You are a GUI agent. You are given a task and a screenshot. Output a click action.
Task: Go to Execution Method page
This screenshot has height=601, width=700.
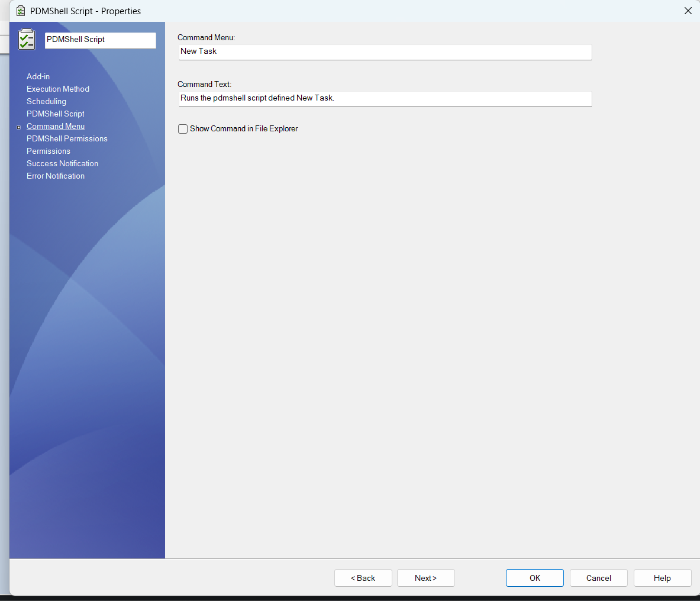pos(57,89)
